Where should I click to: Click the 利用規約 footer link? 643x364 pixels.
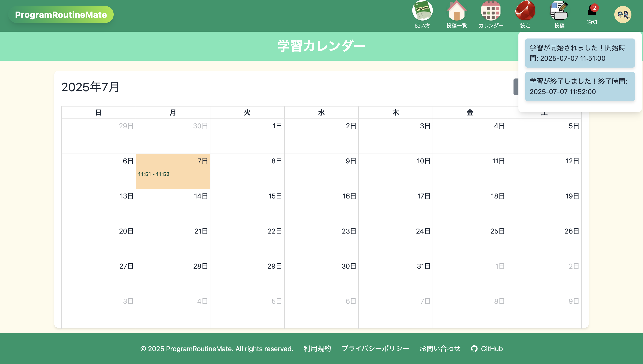317,349
